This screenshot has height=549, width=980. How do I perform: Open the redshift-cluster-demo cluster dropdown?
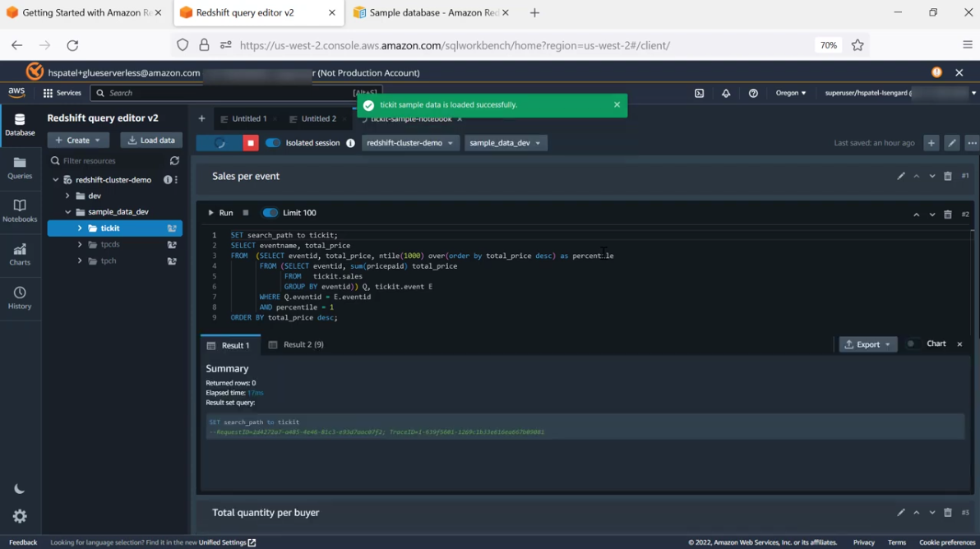click(x=410, y=143)
